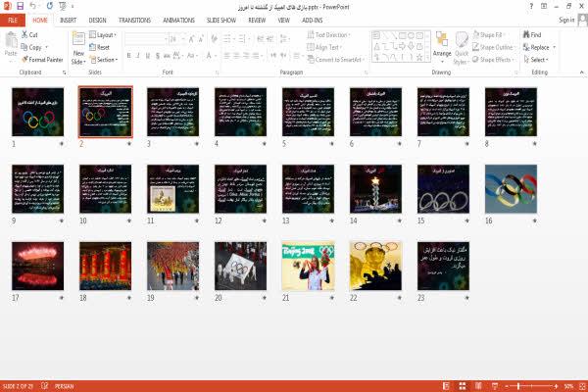Click Convert to SmartArt
Viewport: 588px width, 392px height.
point(335,60)
